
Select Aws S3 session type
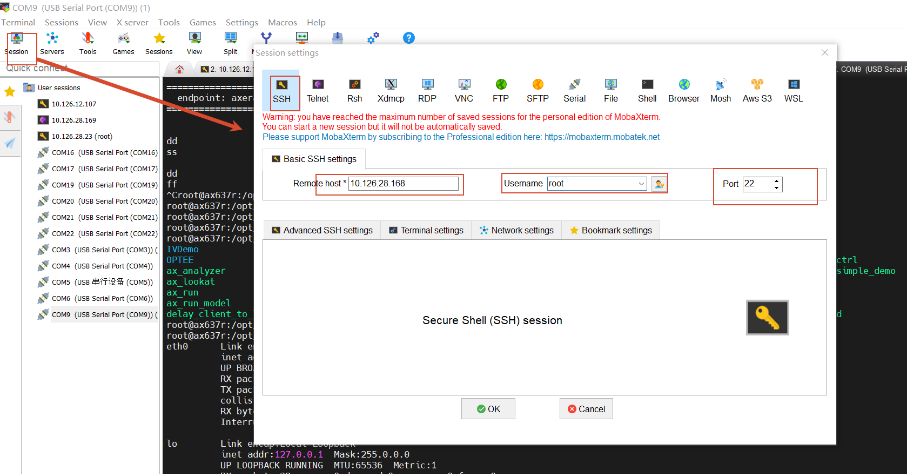pyautogui.click(x=757, y=91)
